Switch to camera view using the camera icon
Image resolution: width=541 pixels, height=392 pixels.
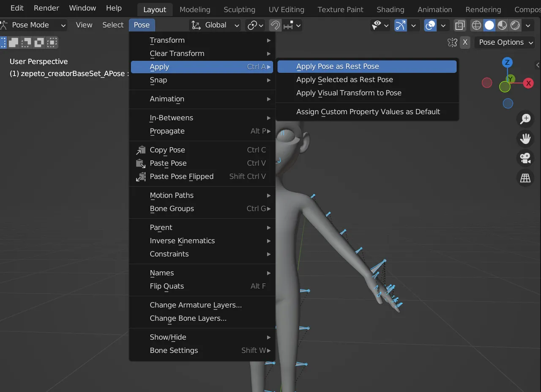[525, 158]
